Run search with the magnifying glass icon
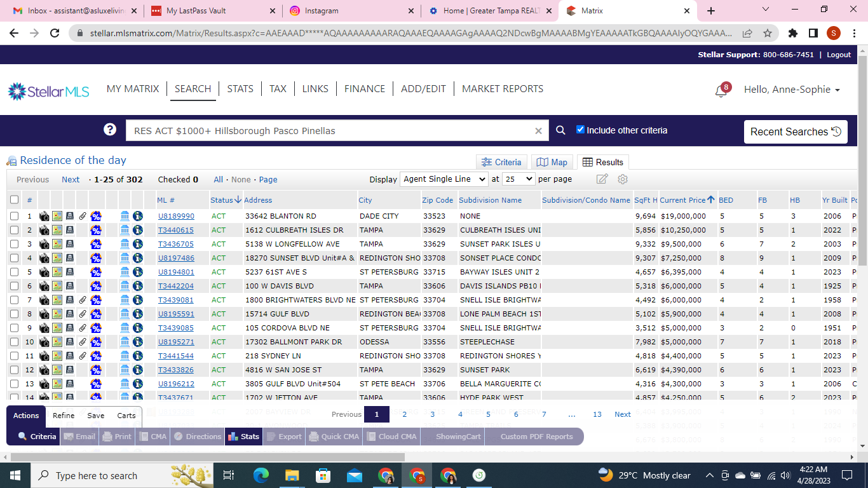The height and width of the screenshot is (488, 868). (x=560, y=130)
